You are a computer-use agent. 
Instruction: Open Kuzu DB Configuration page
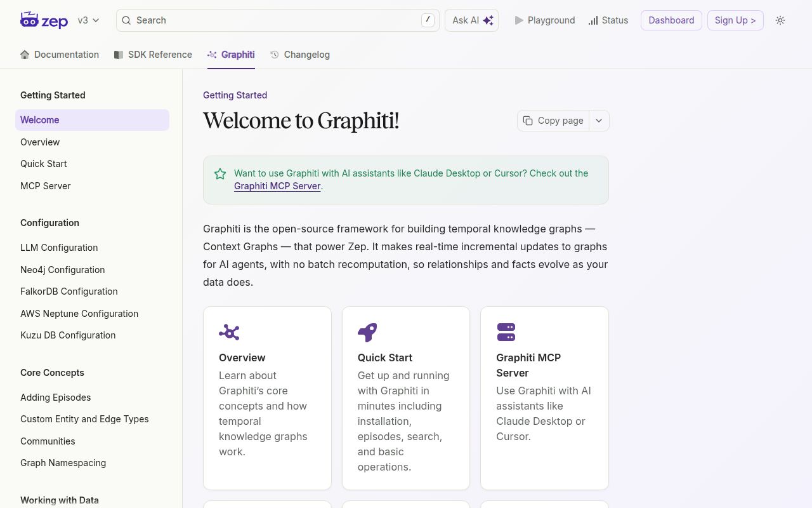92,335
